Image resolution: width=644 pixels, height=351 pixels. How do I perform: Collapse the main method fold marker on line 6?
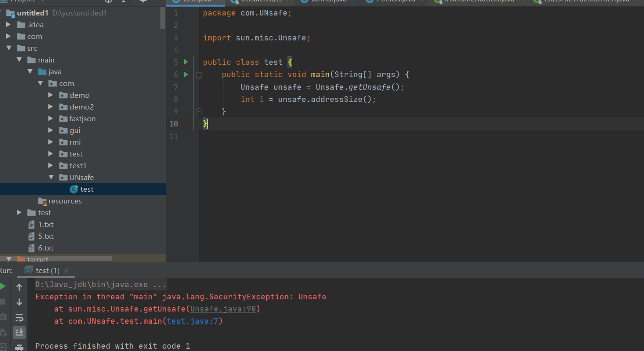coord(199,75)
